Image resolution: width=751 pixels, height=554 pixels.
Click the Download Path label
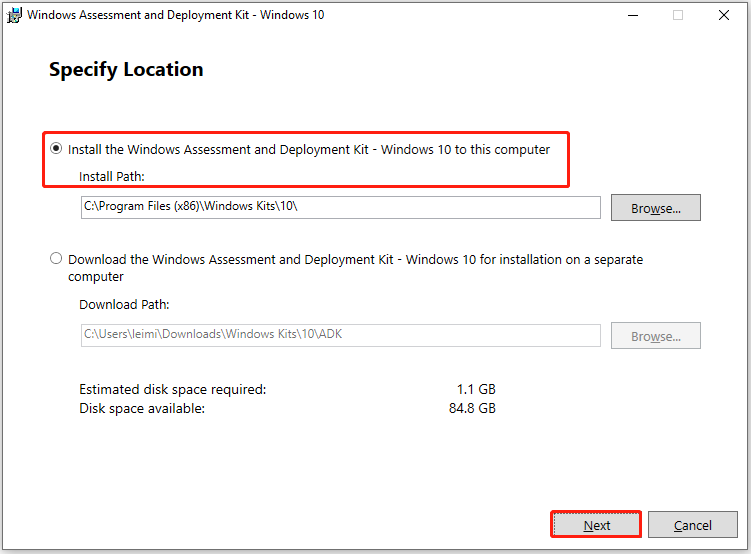[x=124, y=305]
